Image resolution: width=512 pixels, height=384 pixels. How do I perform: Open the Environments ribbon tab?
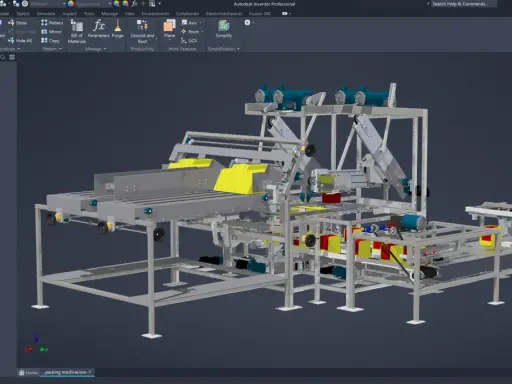(x=155, y=14)
